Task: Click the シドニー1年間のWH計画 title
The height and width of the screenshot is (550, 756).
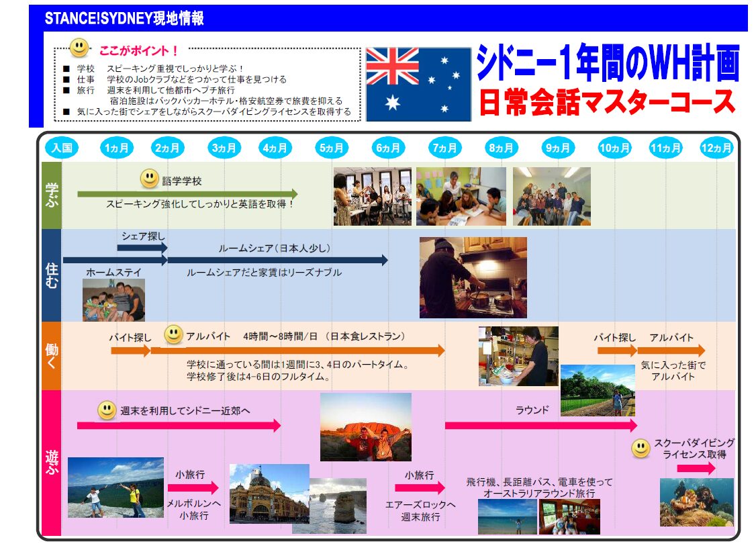Action: (608, 64)
